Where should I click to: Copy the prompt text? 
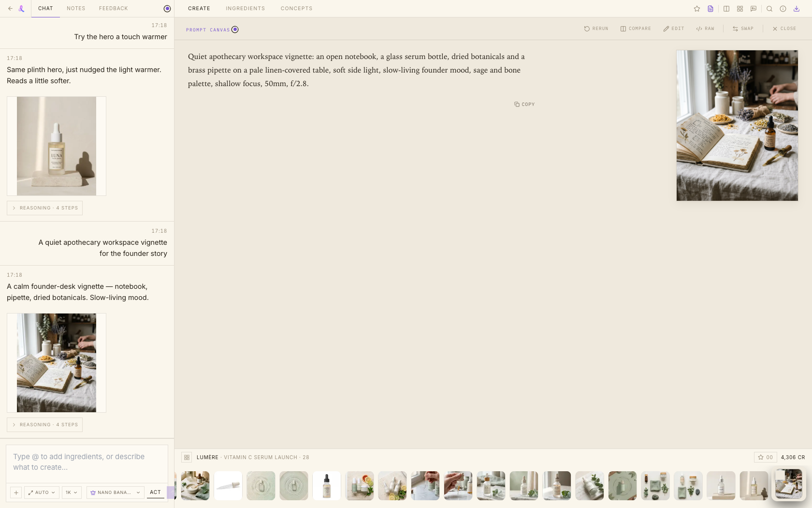coord(524,104)
